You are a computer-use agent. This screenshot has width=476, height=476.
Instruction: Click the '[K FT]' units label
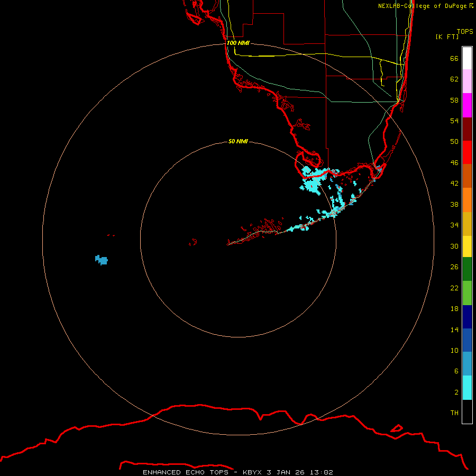[x=447, y=36]
